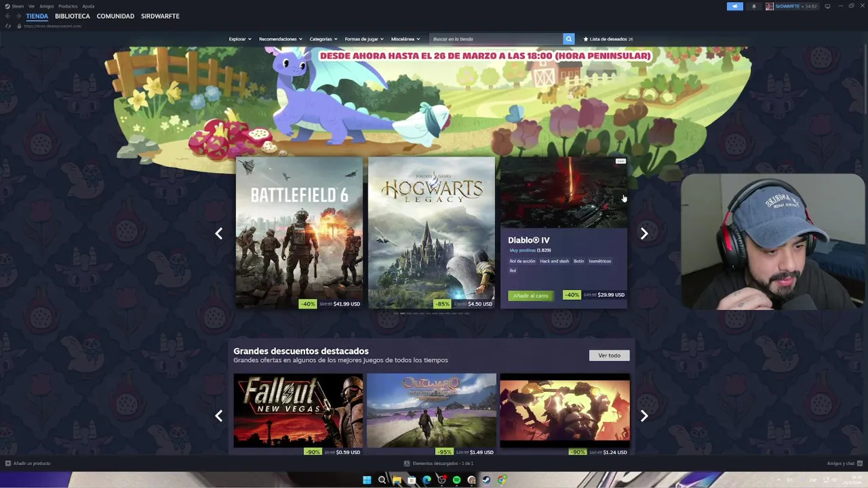Click the magnifier search button in store
868x488 pixels.
coord(569,39)
